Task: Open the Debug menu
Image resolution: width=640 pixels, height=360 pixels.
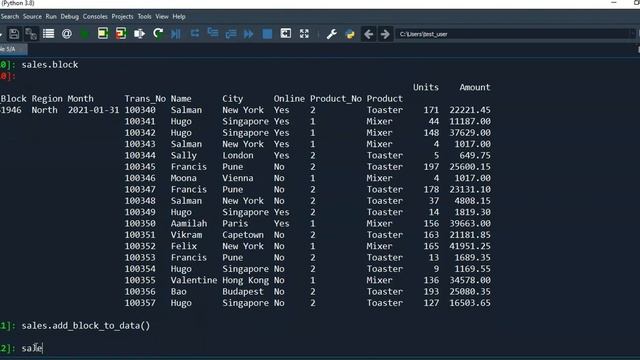Action: pos(69,17)
